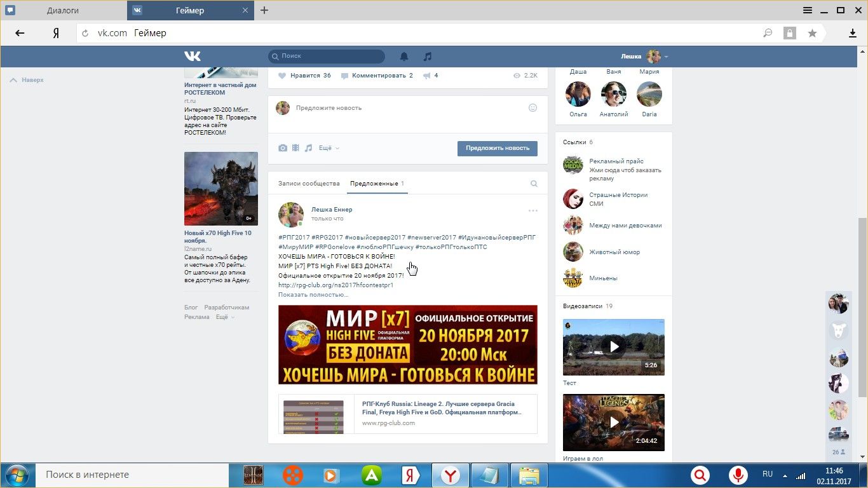Expand the Ещё attachment dropdown
Viewport: 868px width, 488px height.
(329, 148)
